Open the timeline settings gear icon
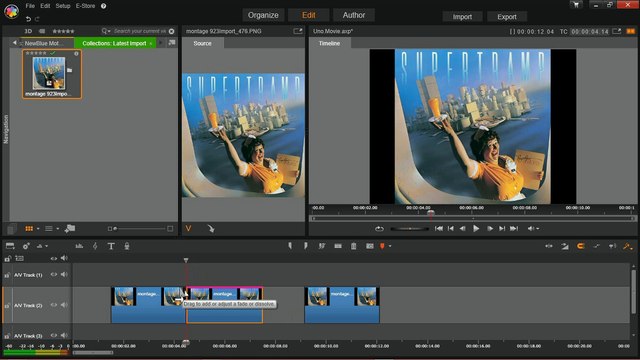Viewport: 640px width, 360px height. pos(26,246)
